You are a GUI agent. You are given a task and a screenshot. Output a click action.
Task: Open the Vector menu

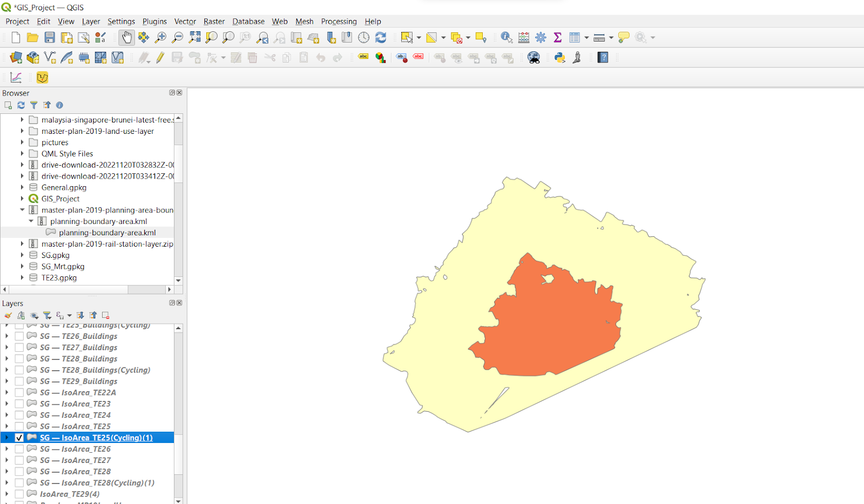click(x=185, y=22)
